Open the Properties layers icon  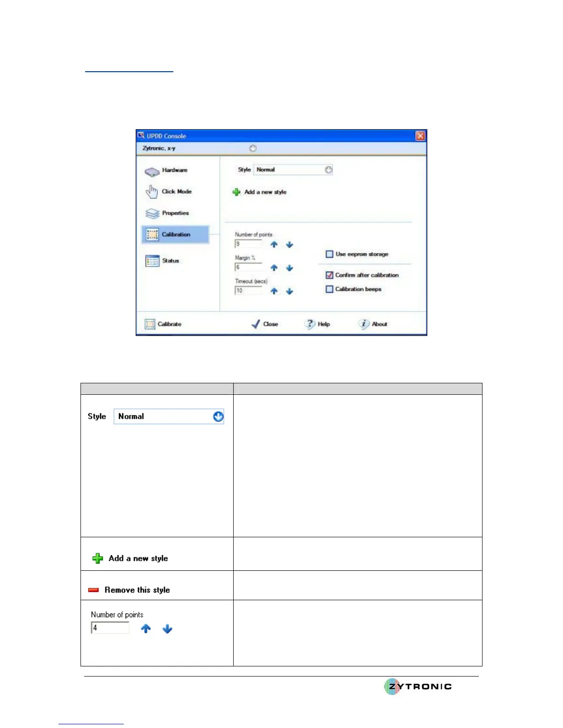152,214
